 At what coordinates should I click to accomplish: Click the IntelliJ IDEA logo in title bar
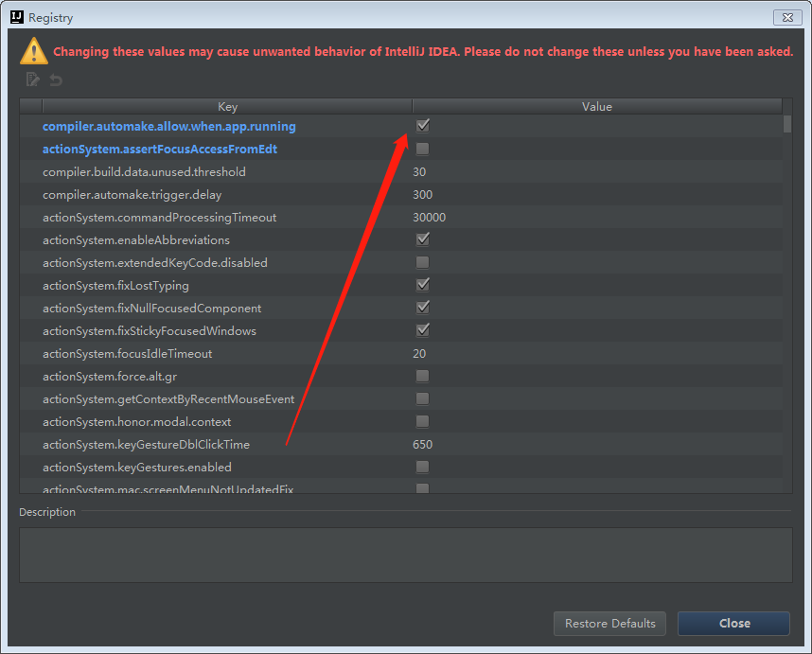(x=17, y=17)
